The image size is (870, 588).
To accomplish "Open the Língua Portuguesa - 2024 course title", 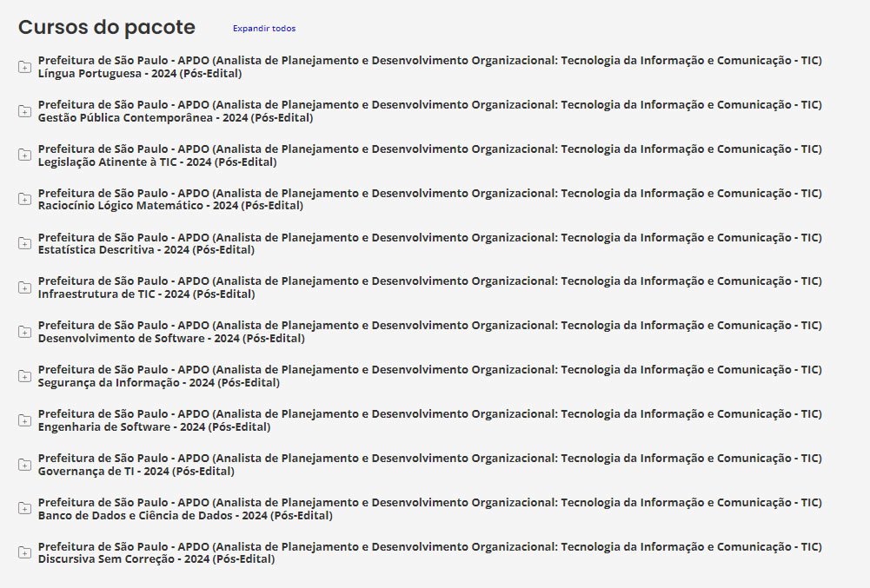I will pos(140,74).
